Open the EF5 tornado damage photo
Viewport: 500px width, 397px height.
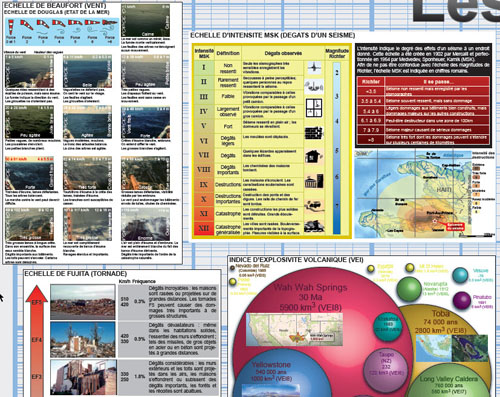[83, 302]
